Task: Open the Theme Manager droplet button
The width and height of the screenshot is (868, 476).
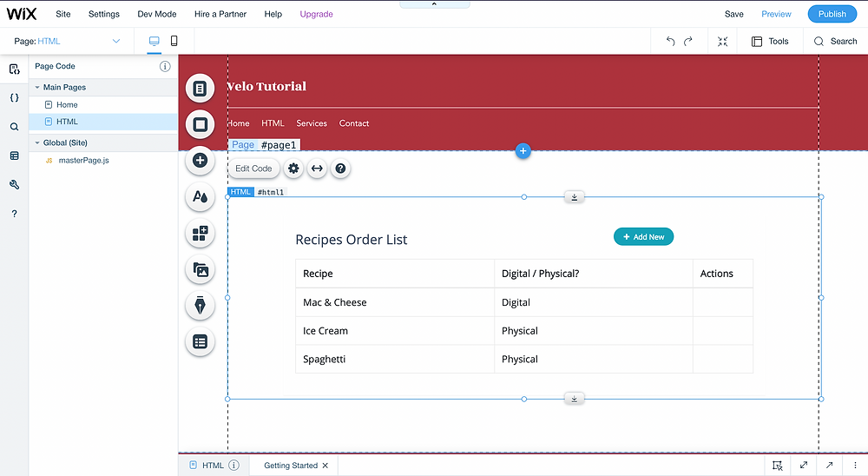Action: (200, 196)
